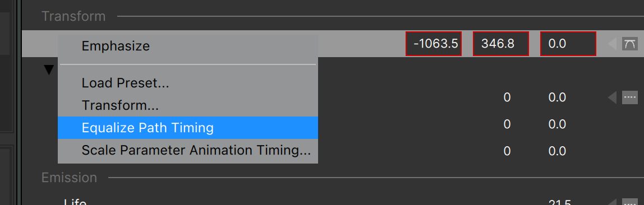The height and width of the screenshot is (205, 644).
Task: Click the 0 value left of the dashed icon row
Action: pyautogui.click(x=507, y=97)
